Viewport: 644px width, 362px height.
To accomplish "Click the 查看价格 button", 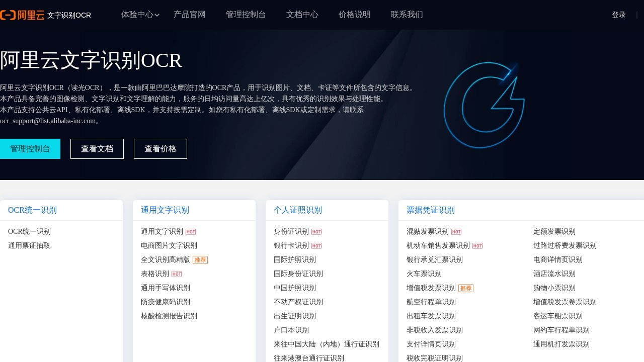I will coord(160,149).
